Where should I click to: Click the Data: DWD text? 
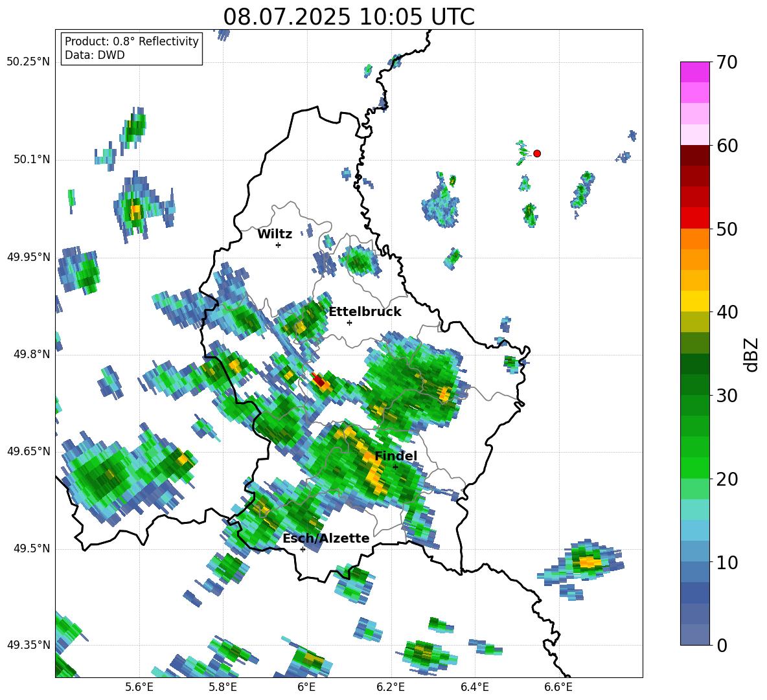pos(95,55)
